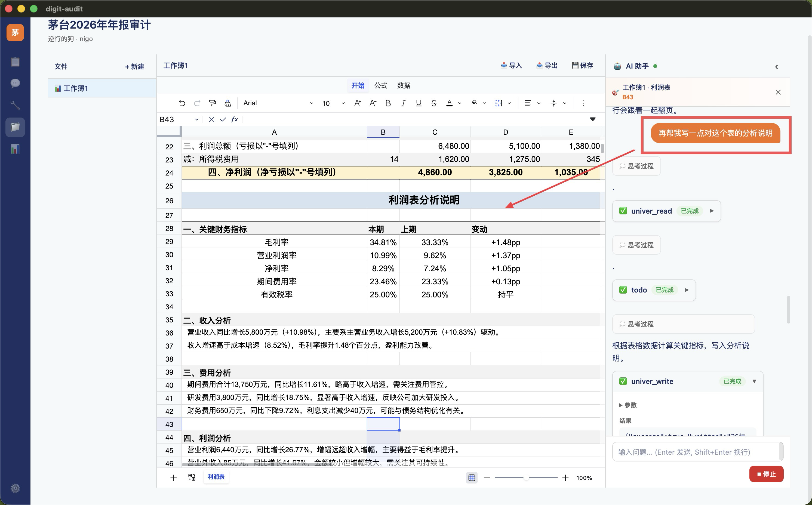Open the B43 name box dropdown
The image size is (812, 505).
pyautogui.click(x=196, y=119)
